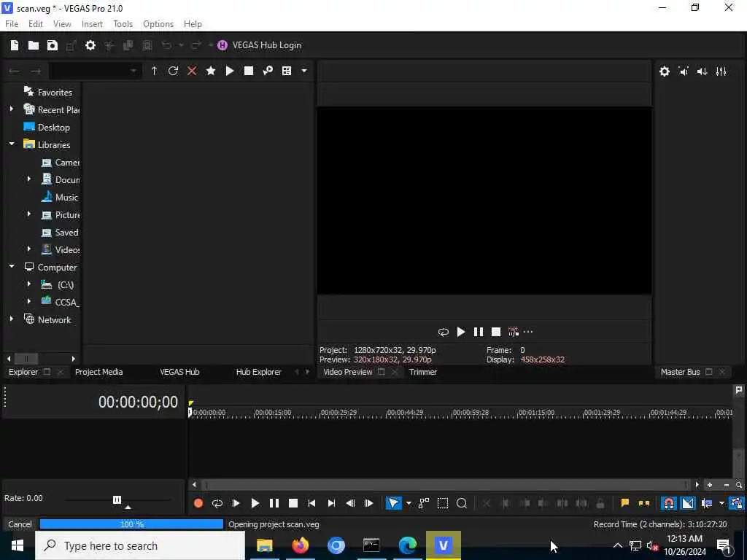Switch to the Hub Explorer tab

(259, 372)
